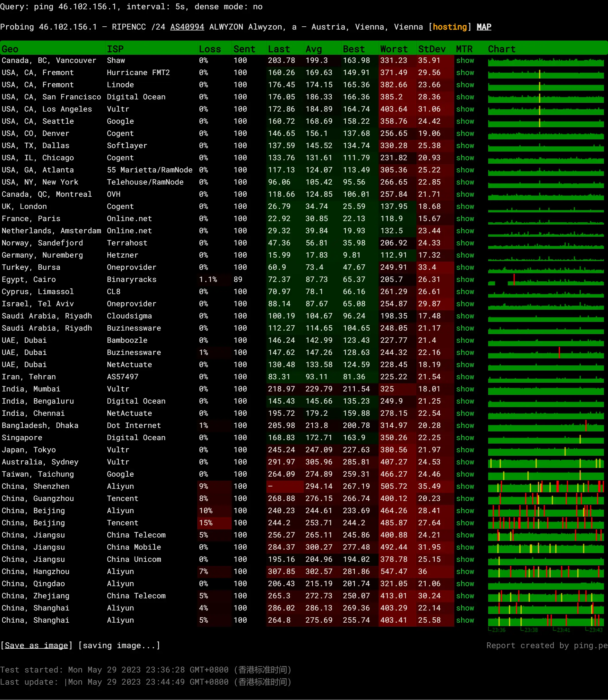Show MTR for Seattle Google
Image resolution: width=608 pixels, height=700 pixels.
tap(465, 121)
